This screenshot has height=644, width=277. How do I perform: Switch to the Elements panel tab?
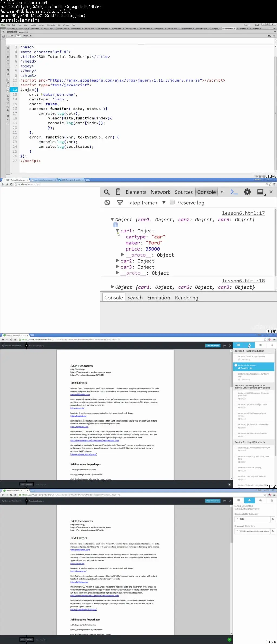(136, 192)
